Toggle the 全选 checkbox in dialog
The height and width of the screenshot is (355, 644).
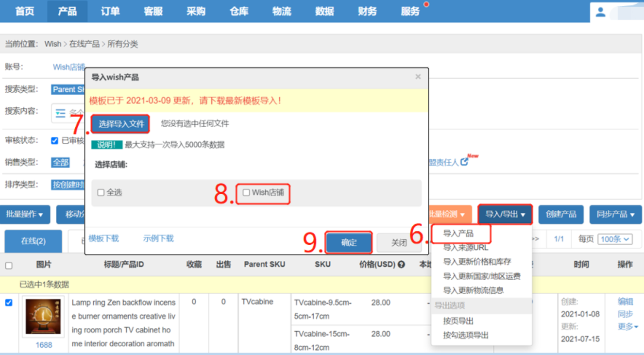(101, 193)
